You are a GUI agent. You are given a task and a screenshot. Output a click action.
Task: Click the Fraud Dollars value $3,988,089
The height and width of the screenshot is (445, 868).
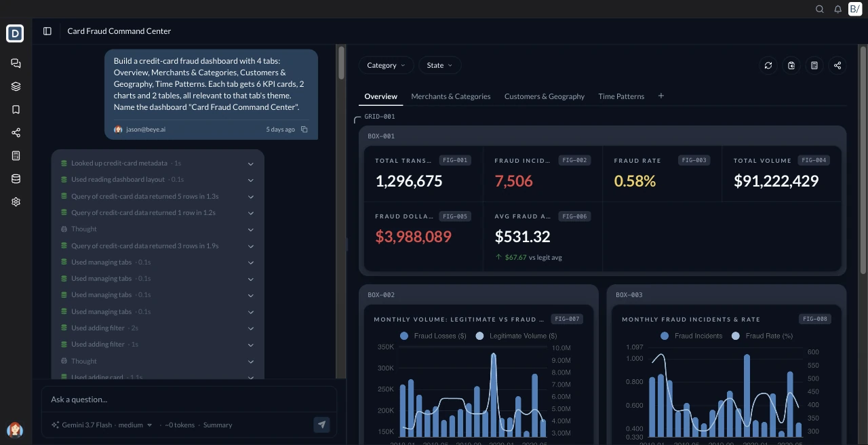tap(413, 237)
